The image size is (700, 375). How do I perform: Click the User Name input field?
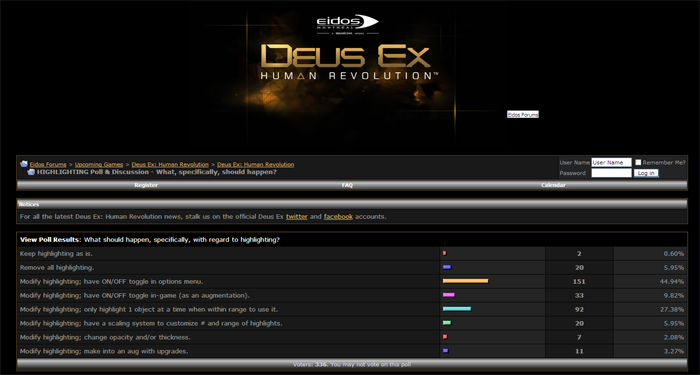611,162
